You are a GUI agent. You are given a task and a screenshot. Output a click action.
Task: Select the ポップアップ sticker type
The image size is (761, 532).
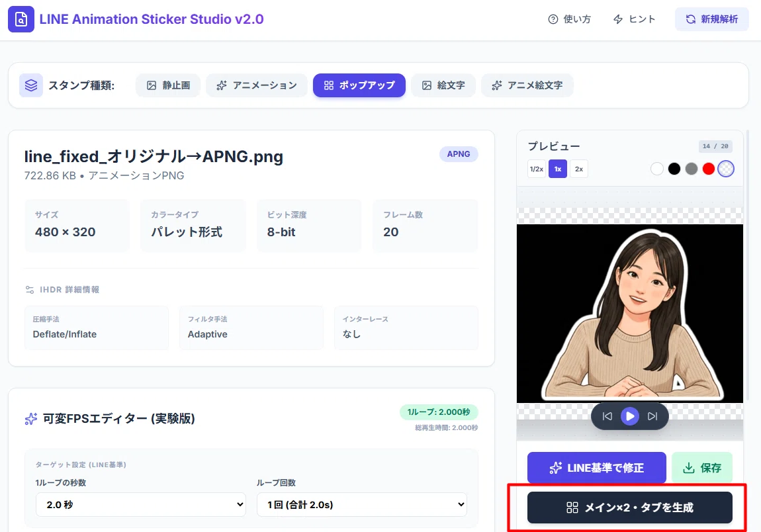[x=359, y=85]
